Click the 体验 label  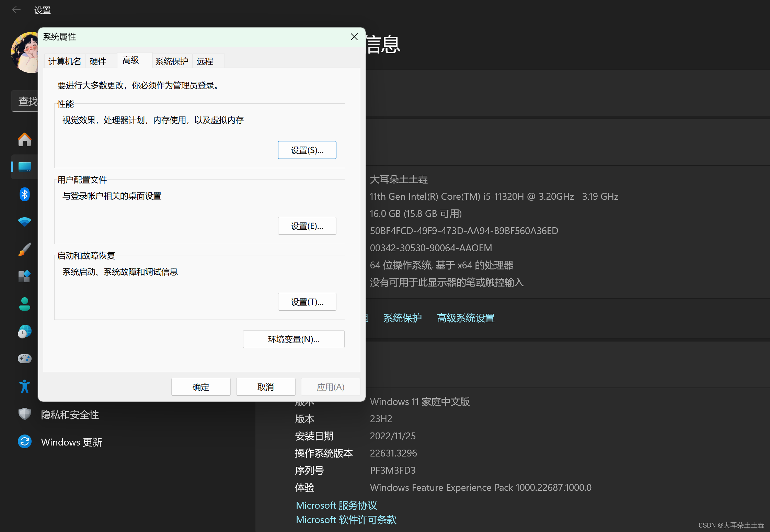pyautogui.click(x=304, y=487)
